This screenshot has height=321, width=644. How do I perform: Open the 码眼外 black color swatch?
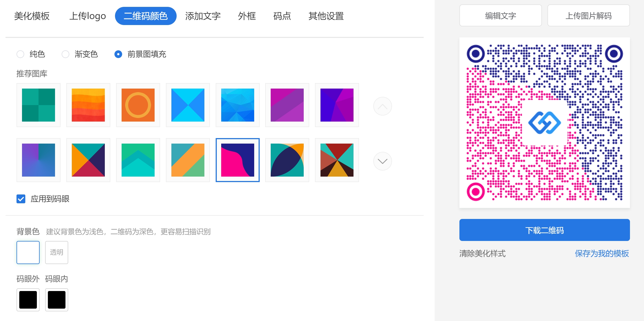[x=28, y=300]
